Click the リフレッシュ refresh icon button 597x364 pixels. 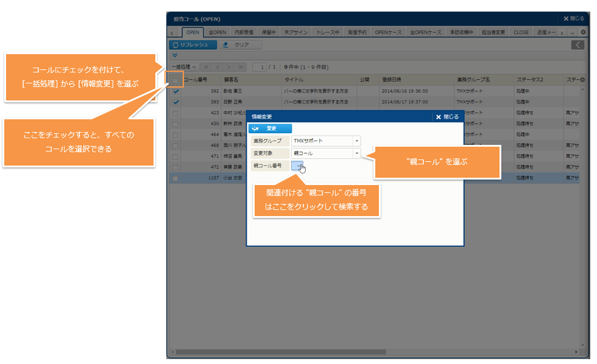click(x=193, y=45)
